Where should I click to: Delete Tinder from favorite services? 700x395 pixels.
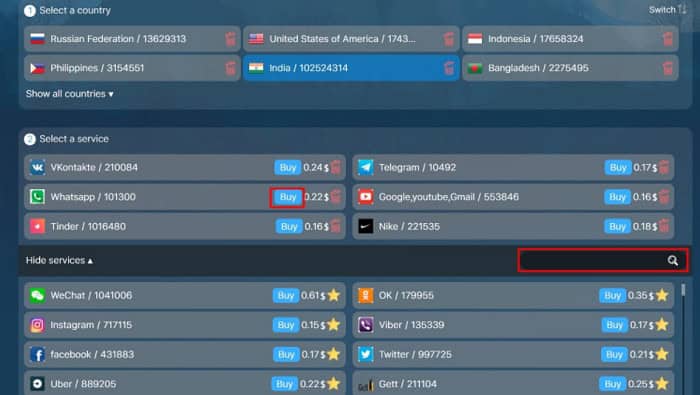(x=336, y=226)
